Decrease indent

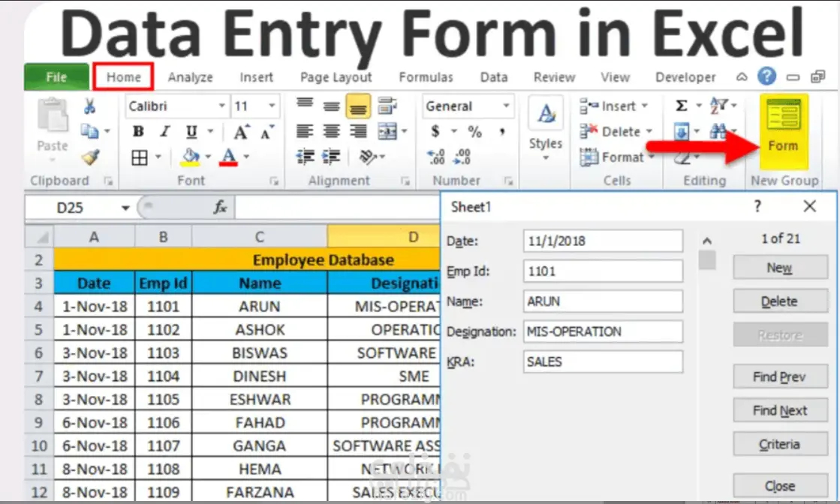pos(306,157)
